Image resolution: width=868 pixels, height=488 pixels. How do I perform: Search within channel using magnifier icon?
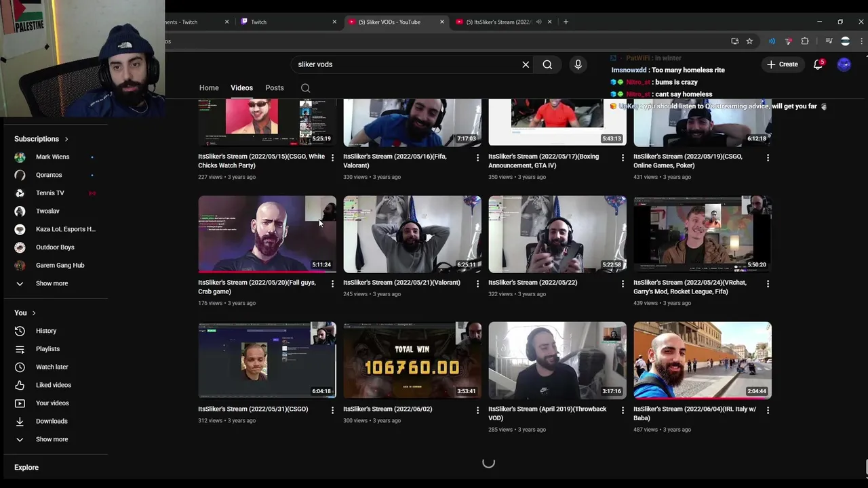click(x=306, y=88)
